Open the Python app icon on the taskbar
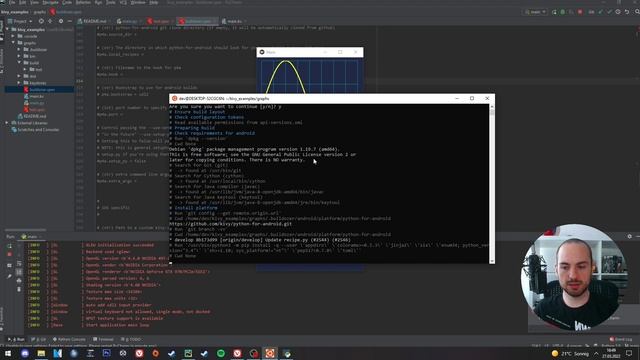 (287, 353)
